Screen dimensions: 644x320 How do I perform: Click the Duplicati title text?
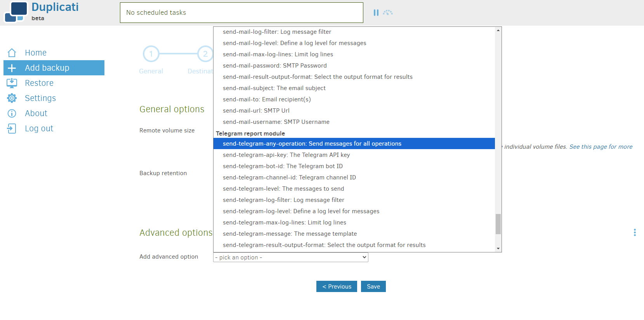[55, 7]
